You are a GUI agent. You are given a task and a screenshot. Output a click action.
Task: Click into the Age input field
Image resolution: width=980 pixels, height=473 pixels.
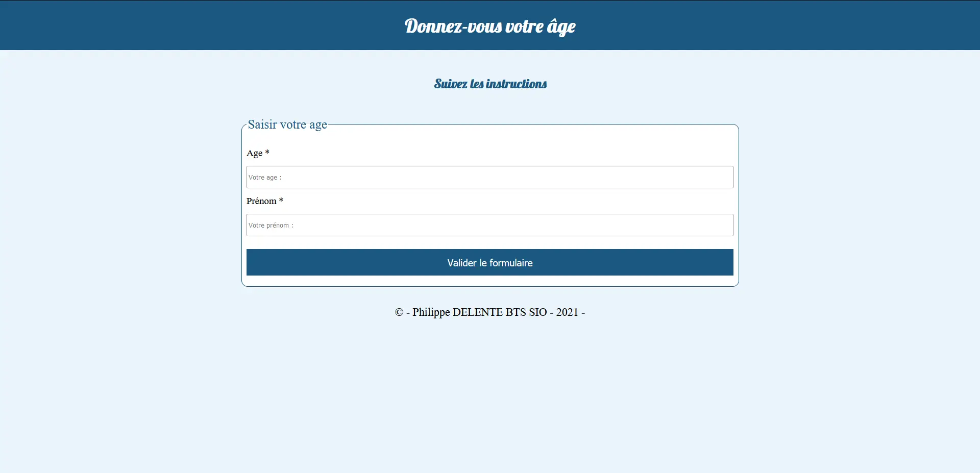[489, 177]
